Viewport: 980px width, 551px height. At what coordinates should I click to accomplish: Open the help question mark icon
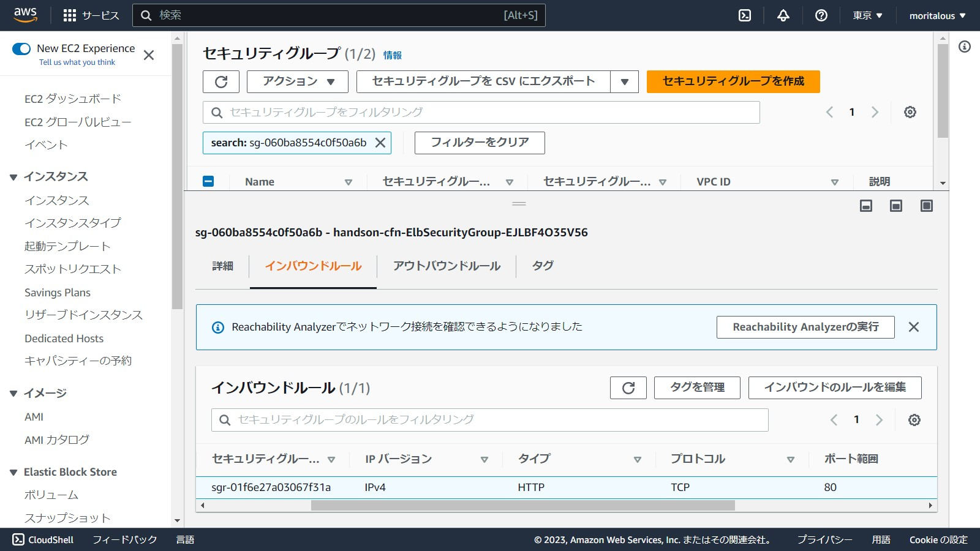[x=821, y=15]
